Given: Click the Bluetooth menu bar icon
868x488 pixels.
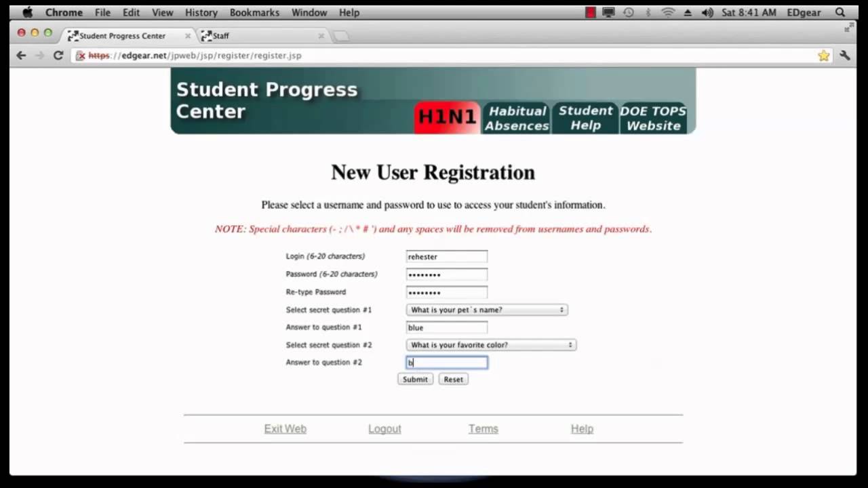Looking at the screenshot, I should click(648, 12).
